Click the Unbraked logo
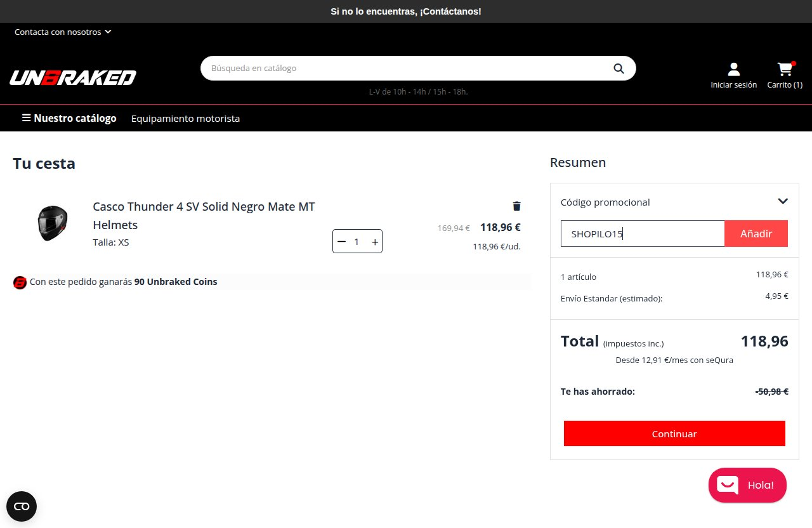Screen dimensions: 812x528 pyautogui.click(x=73, y=77)
